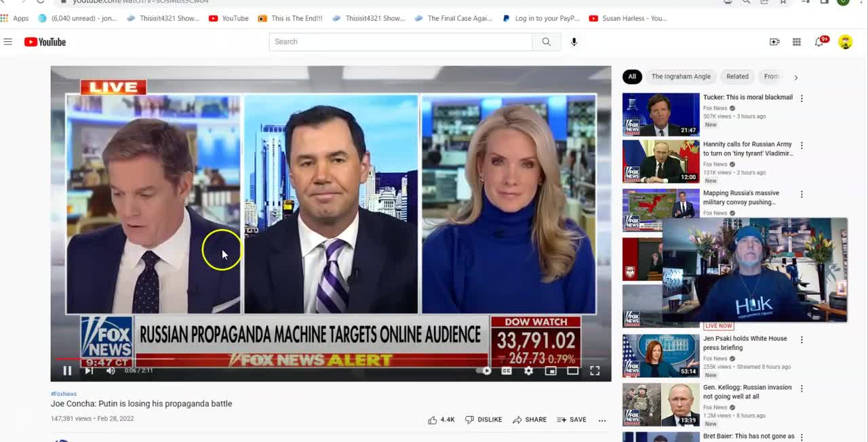Open the Apps bookmark shortcut

click(15, 18)
